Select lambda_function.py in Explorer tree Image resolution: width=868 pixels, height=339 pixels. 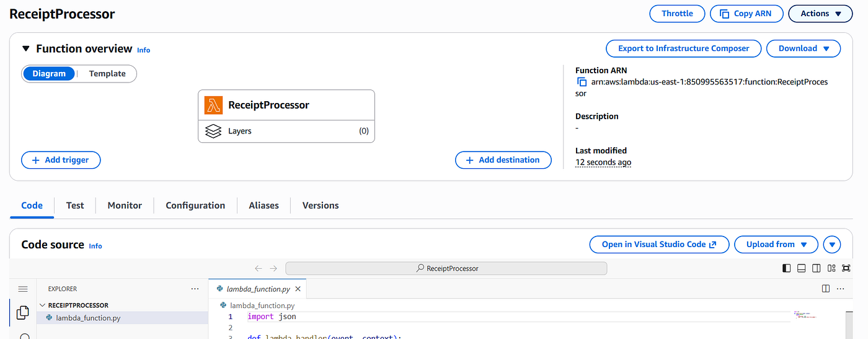[x=123, y=318]
